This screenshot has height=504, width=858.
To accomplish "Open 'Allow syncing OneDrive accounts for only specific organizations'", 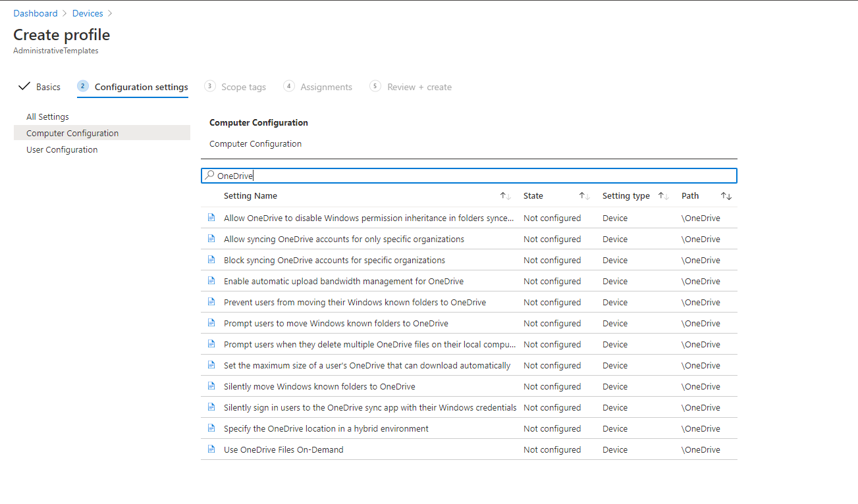I will (x=344, y=239).
